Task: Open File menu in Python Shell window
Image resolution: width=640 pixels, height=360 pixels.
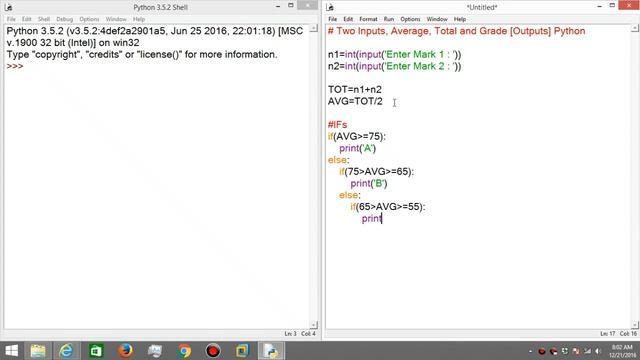Action: 11,19
